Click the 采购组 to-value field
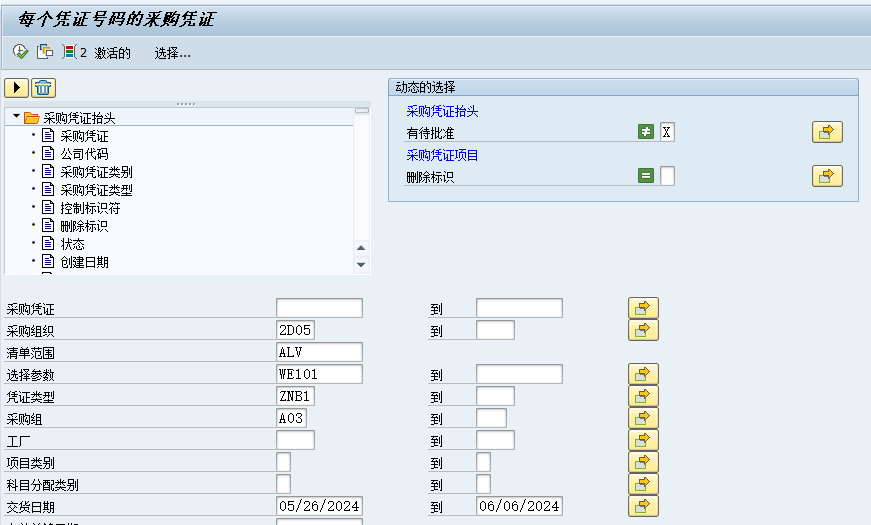The height and width of the screenshot is (525, 871). point(492,418)
